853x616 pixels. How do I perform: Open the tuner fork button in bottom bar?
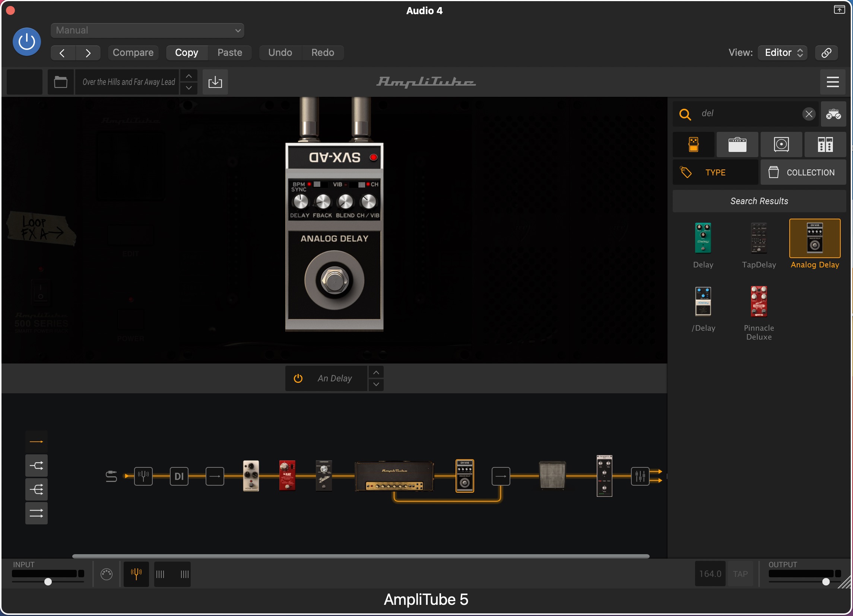coord(136,574)
